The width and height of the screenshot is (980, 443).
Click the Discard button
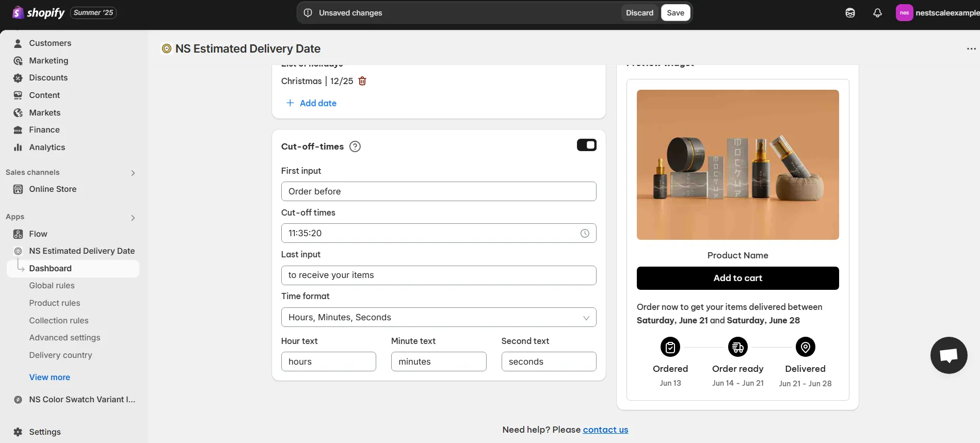coord(639,13)
